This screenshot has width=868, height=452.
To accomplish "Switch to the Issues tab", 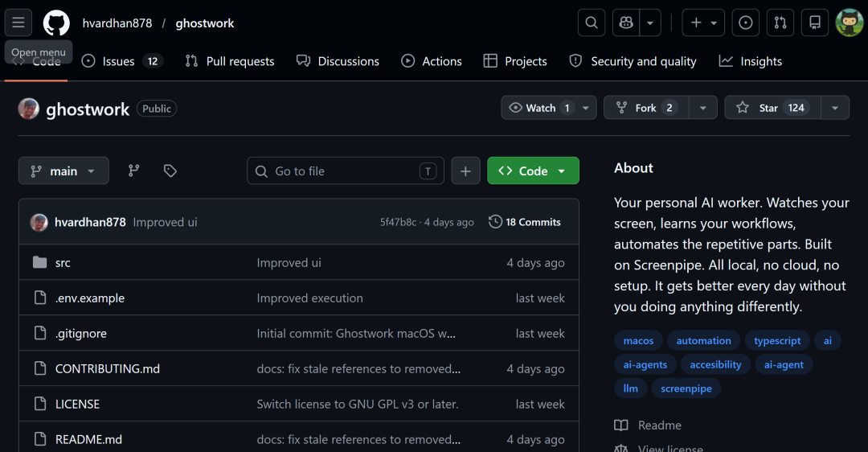I will (x=122, y=61).
